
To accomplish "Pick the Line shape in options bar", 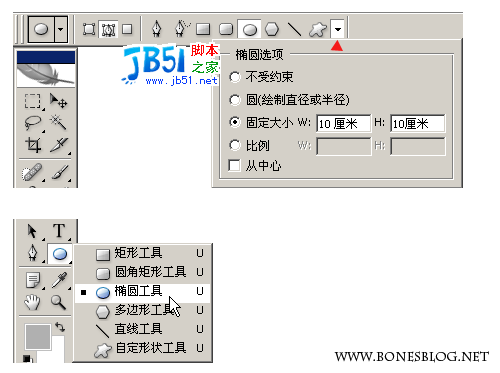I will click(294, 29).
